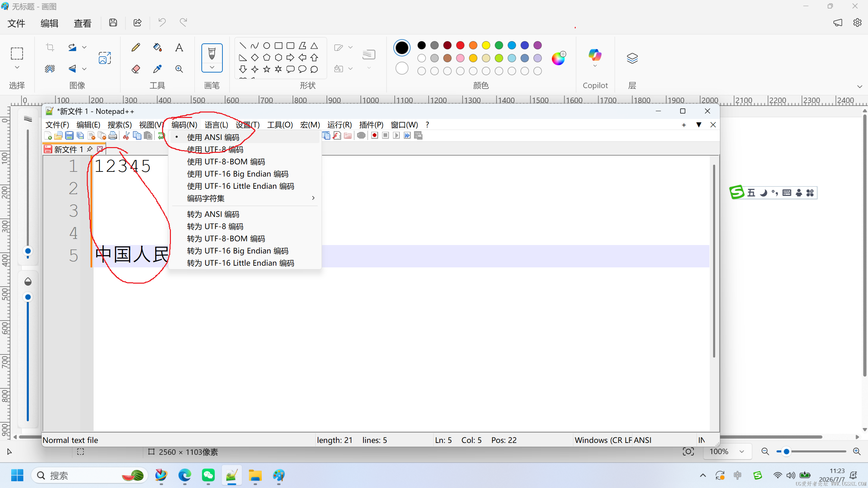Viewport: 868px width, 488px height.
Task: Choose 转为 UTF-8 编码 from the menu
Action: point(245,226)
